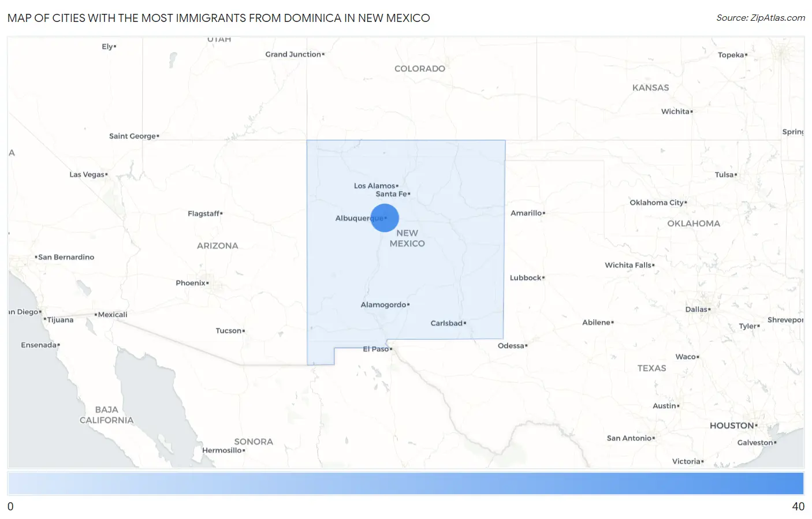
Task: Click the COLORADO state label
Action: [420, 69]
